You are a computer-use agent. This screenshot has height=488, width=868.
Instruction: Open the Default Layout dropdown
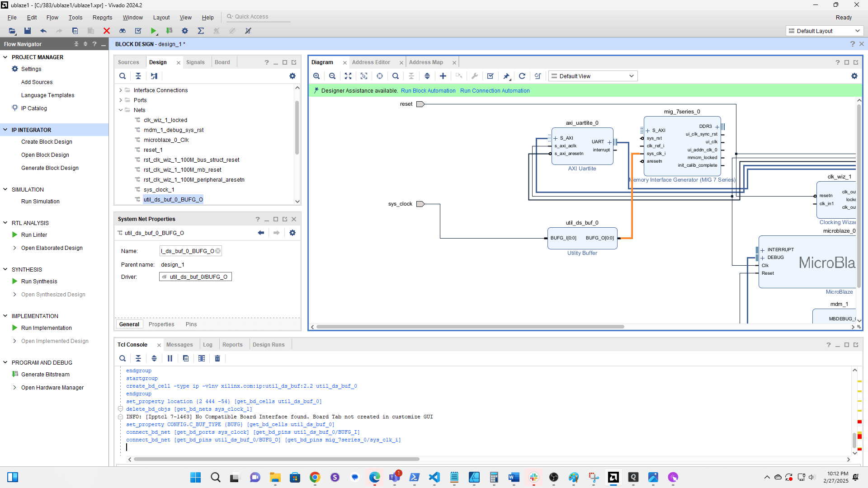[824, 31]
